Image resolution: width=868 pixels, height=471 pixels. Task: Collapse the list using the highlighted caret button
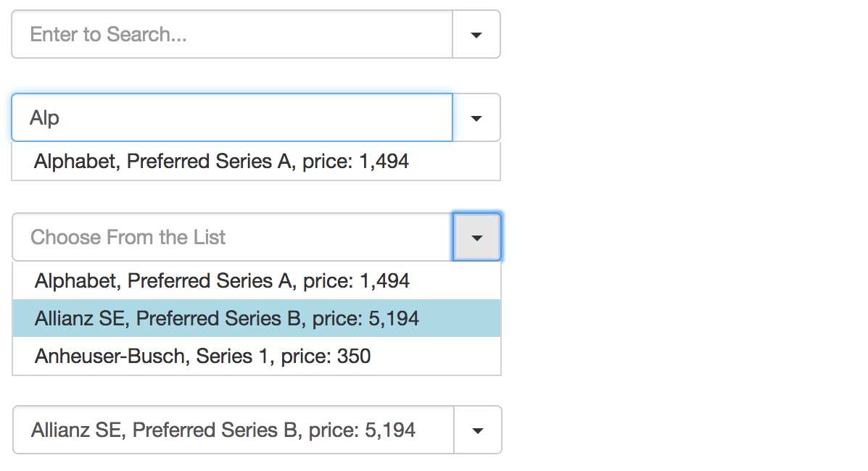pos(476,237)
